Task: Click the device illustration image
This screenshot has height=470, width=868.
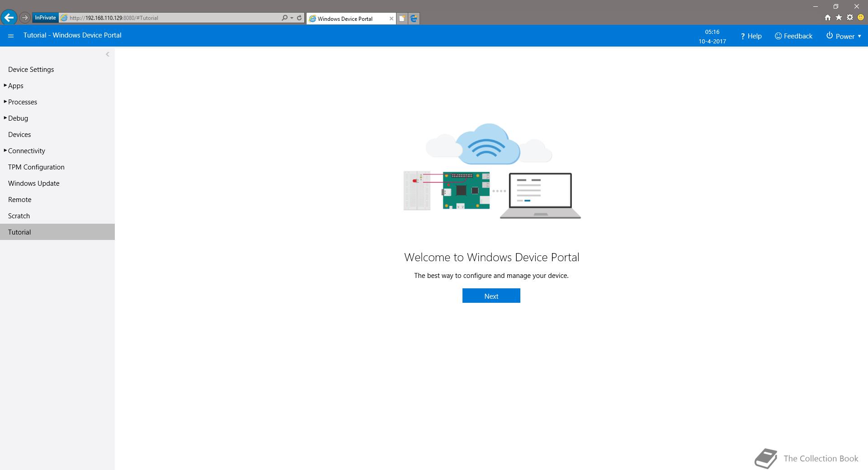Action: click(492, 171)
